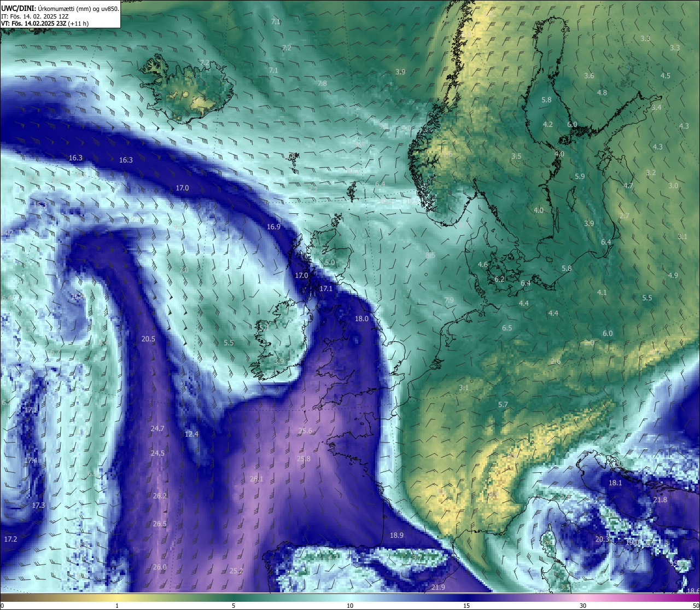This screenshot has height=610, width=700.
Task: Click the 21.8 value on the map
Action: [x=660, y=499]
